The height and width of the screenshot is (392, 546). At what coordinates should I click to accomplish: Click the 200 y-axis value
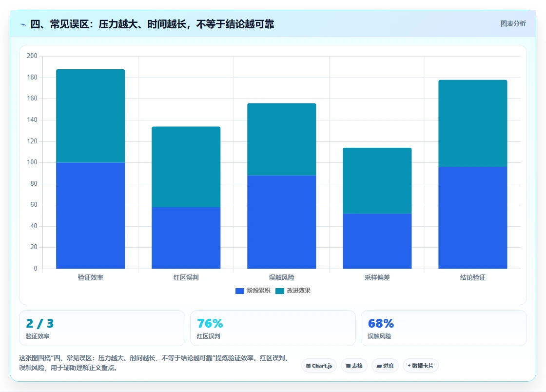pos(32,56)
